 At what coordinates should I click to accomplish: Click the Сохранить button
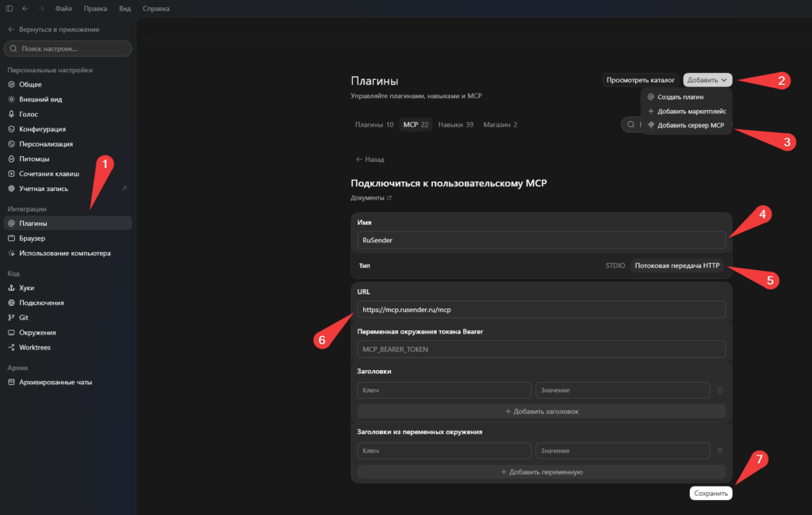coord(710,494)
